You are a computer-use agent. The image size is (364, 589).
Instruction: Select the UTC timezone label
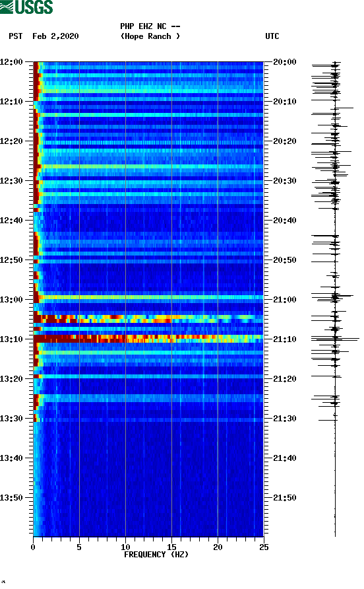[x=272, y=36]
